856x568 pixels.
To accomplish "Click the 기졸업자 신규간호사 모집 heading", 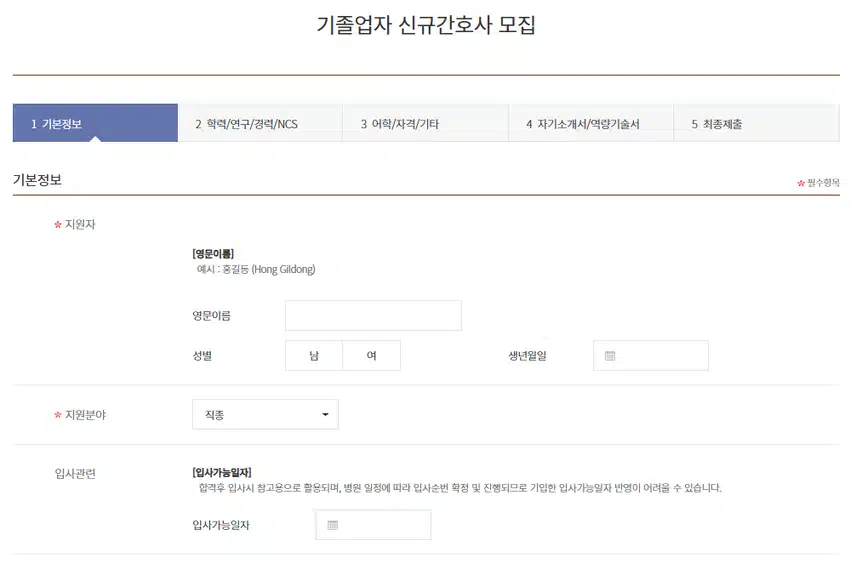I will 426,25.
